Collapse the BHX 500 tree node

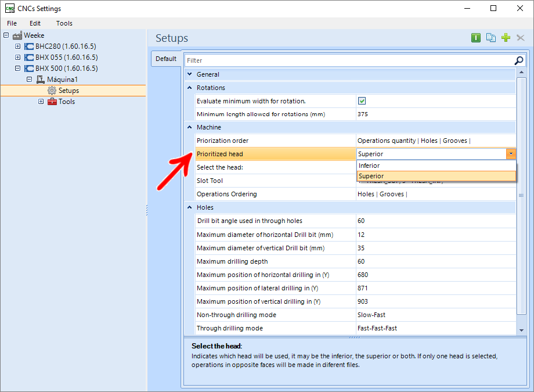coord(18,68)
